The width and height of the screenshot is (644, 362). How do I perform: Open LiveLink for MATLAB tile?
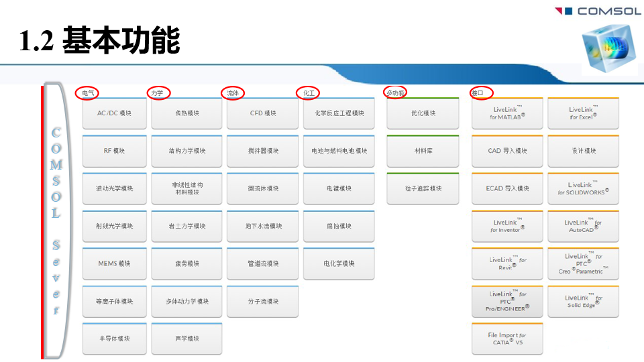click(507, 113)
